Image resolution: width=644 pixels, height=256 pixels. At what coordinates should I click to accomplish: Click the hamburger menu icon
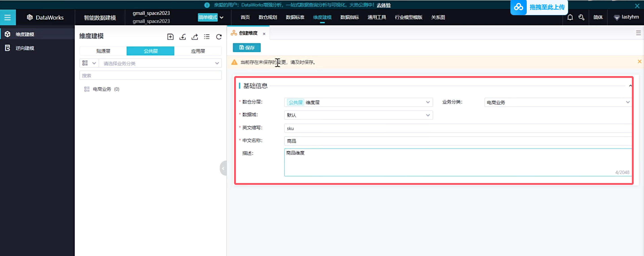tap(7, 17)
